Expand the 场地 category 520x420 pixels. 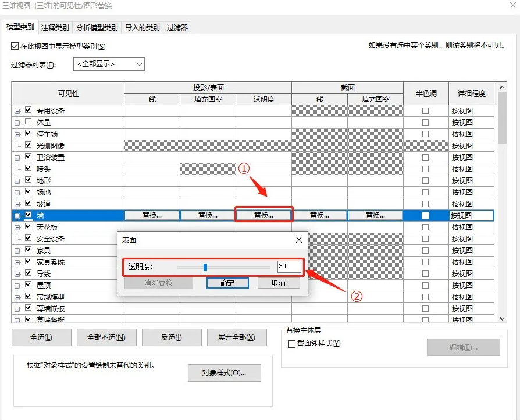[x=17, y=193]
